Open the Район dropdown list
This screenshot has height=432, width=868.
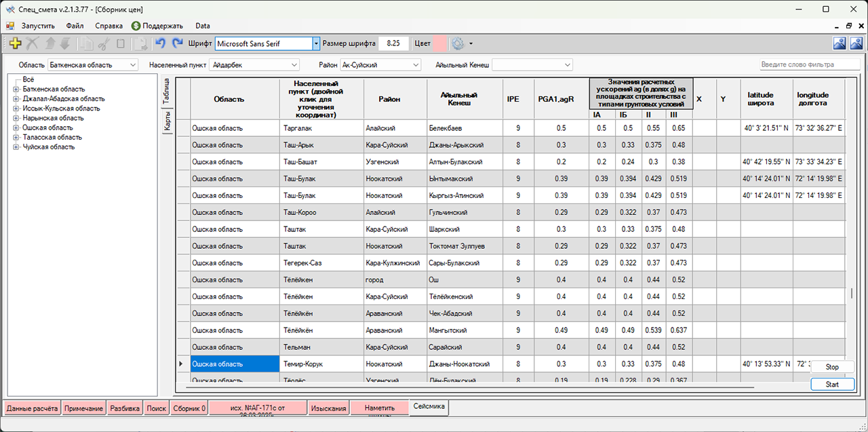pos(416,65)
